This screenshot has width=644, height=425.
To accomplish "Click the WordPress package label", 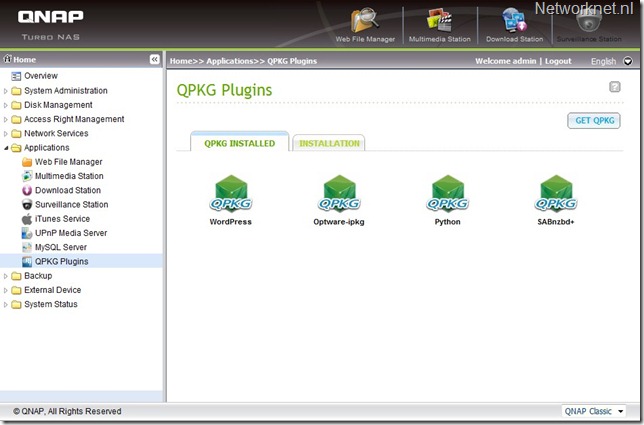I will 231,222.
